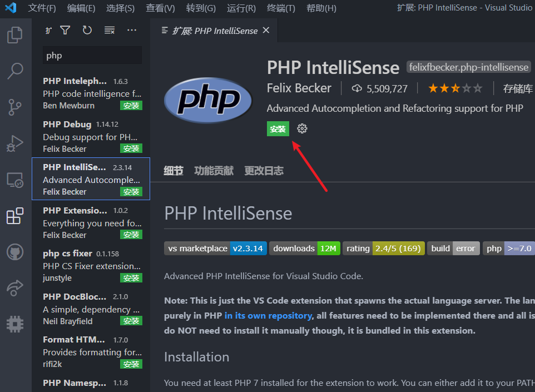Close the PHP IntelliSense extension tab
The image size is (535, 392).
266,31
